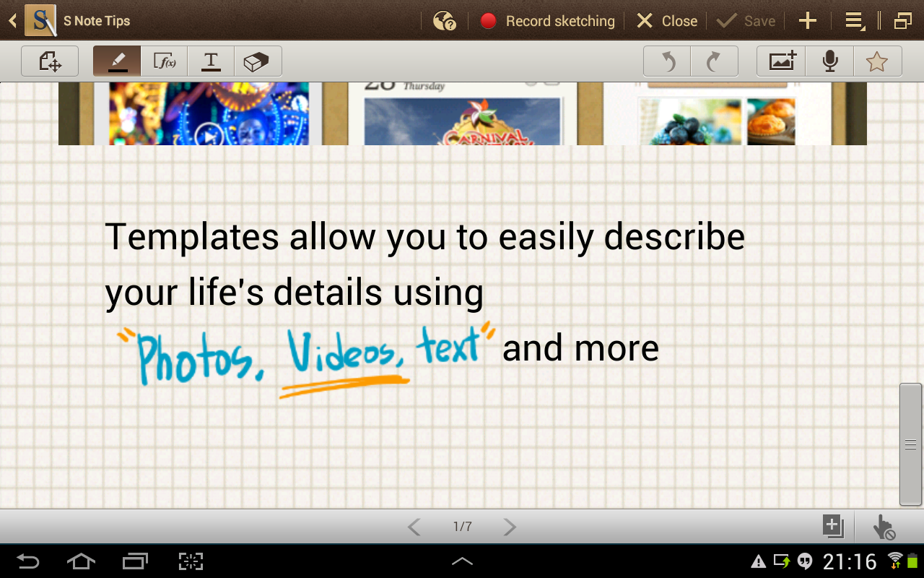Image resolution: width=924 pixels, height=578 pixels.
Task: Start voice recording with microphone icon
Action: 830,62
